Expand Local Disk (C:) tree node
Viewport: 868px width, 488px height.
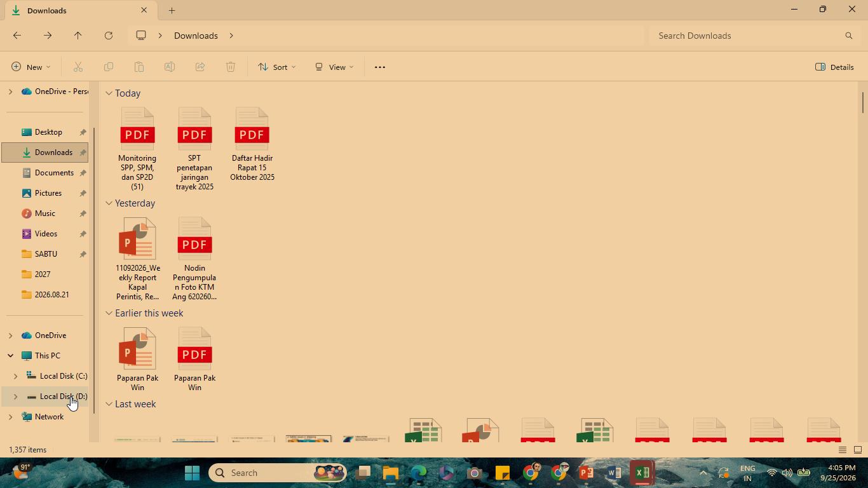pos(16,376)
